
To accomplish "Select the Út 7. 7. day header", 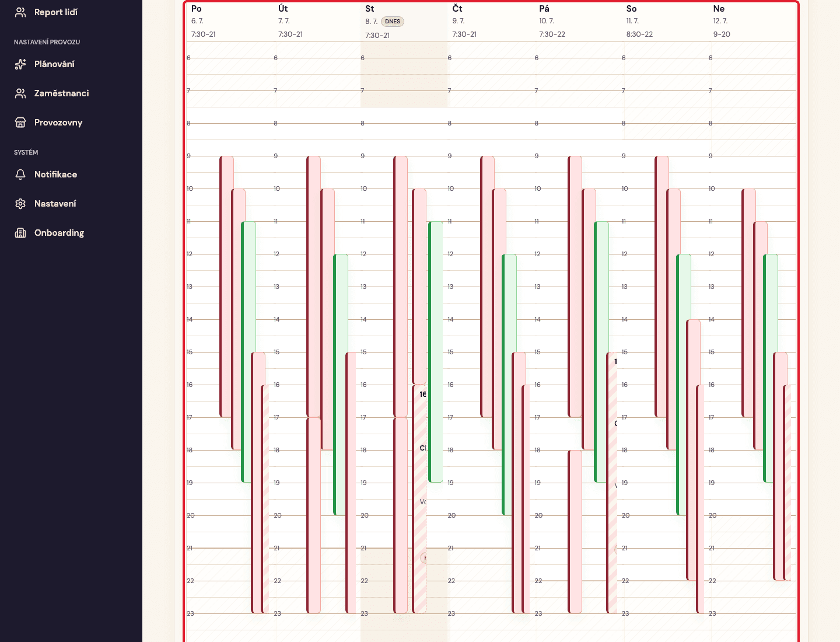I will pos(317,21).
